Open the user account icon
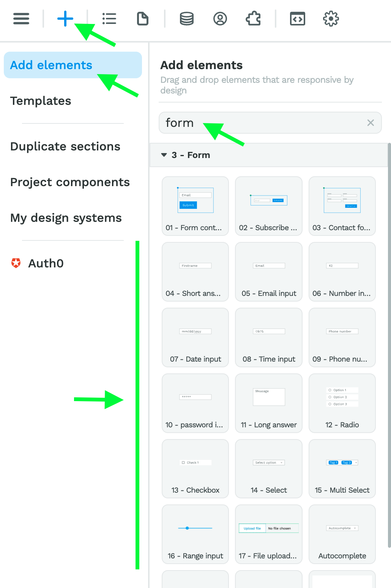 (x=220, y=19)
